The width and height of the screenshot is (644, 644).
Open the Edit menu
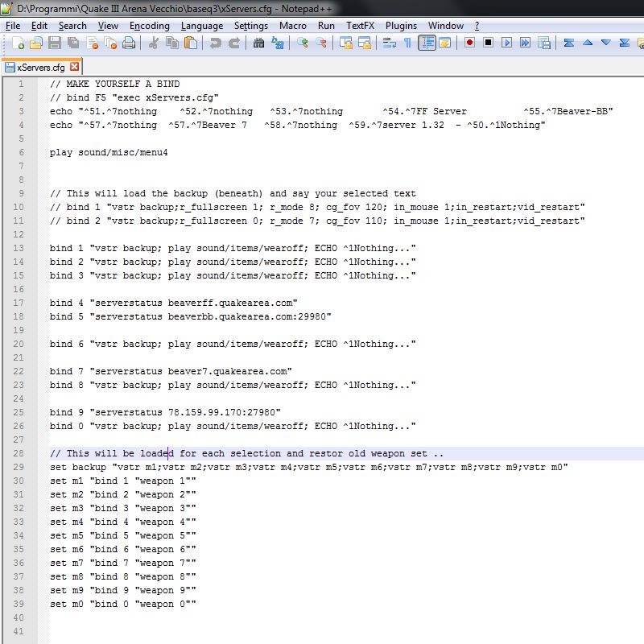(x=39, y=26)
